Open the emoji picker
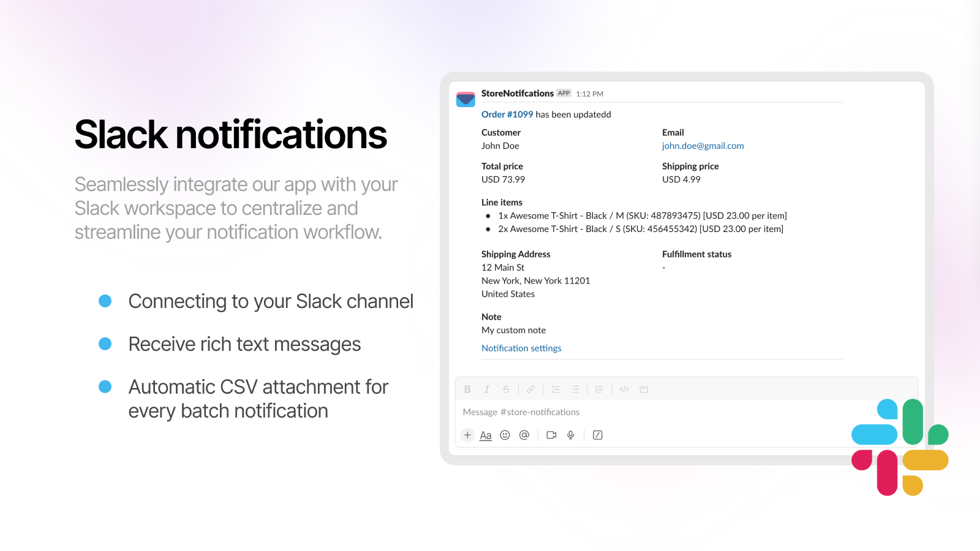The width and height of the screenshot is (980, 551). point(505,435)
